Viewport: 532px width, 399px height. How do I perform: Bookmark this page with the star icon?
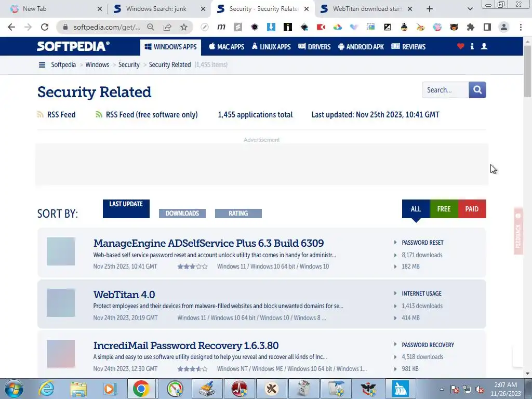(x=184, y=27)
